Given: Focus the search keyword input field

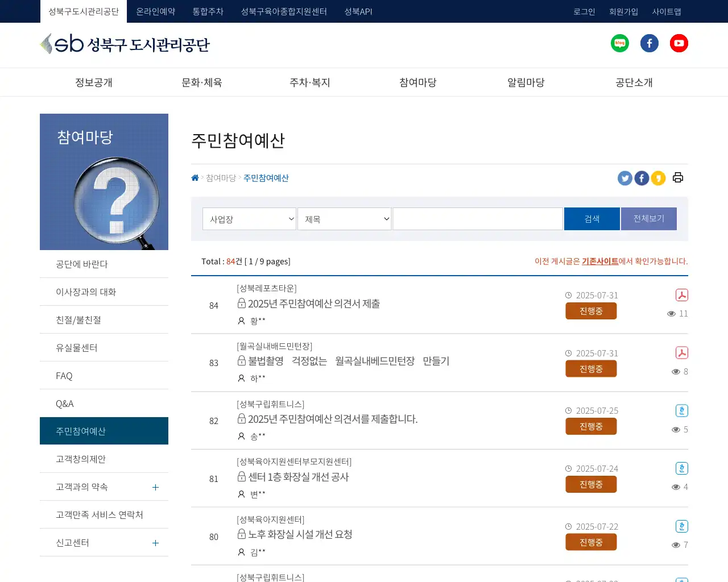Looking at the screenshot, I should coord(477,219).
